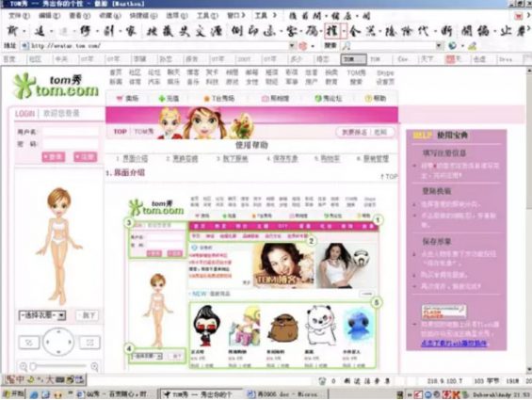Open the 充值 recharge section
Viewport: 532px width, 400px height.
(x=169, y=99)
